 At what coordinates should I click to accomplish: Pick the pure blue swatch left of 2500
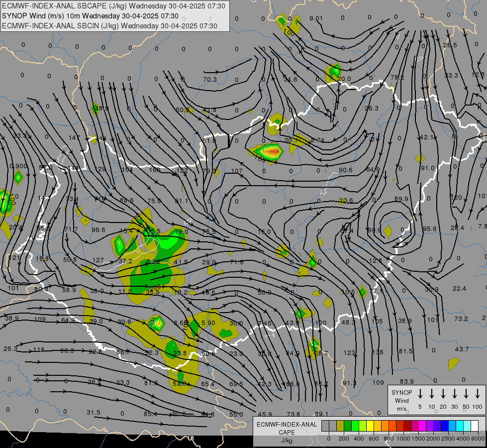(x=444, y=426)
